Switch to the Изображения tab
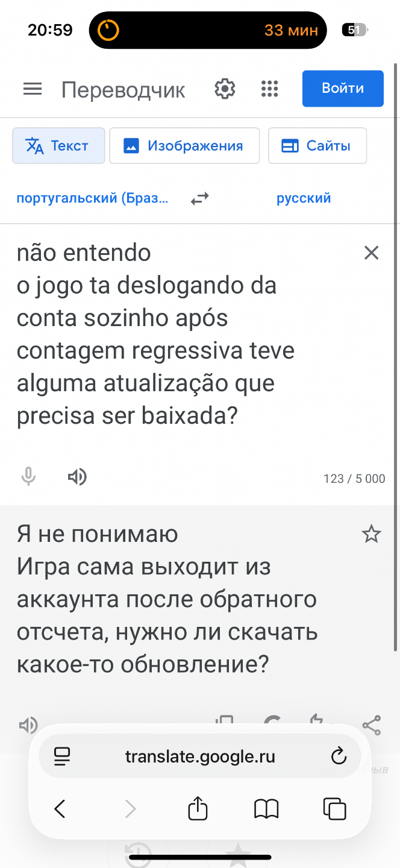 coord(184,146)
